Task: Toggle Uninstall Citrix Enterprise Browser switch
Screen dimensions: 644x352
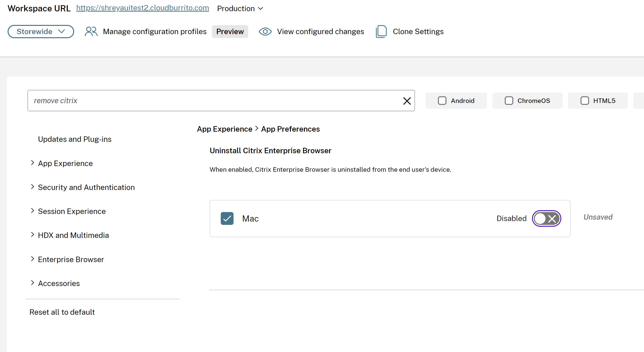Action: coord(546,218)
